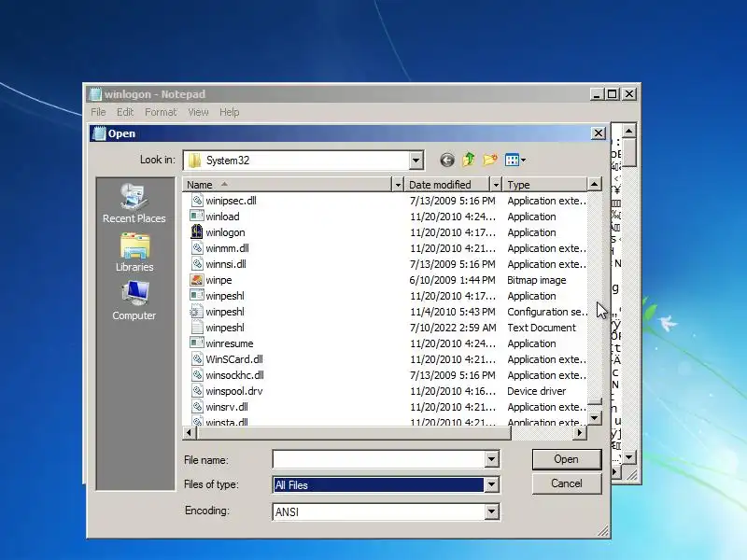Click the 7/10/2022 2:59 AM date cell

click(453, 328)
